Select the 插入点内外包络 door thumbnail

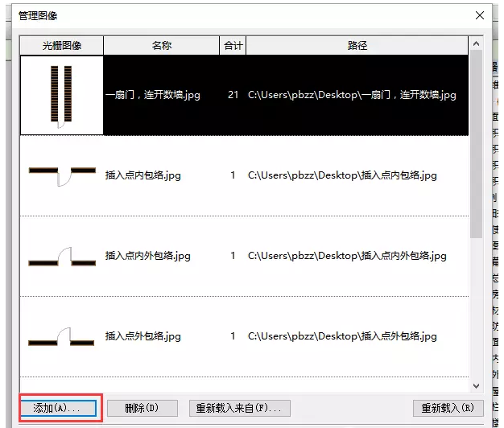point(62,256)
